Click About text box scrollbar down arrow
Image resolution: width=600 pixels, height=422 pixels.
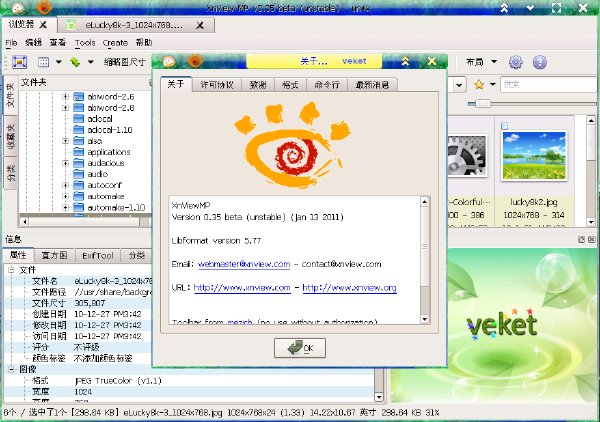coord(424,319)
